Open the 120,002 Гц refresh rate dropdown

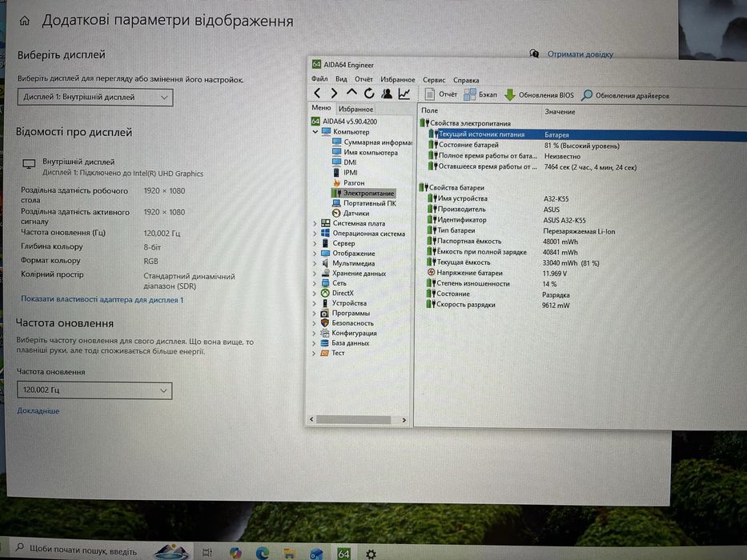(x=94, y=390)
